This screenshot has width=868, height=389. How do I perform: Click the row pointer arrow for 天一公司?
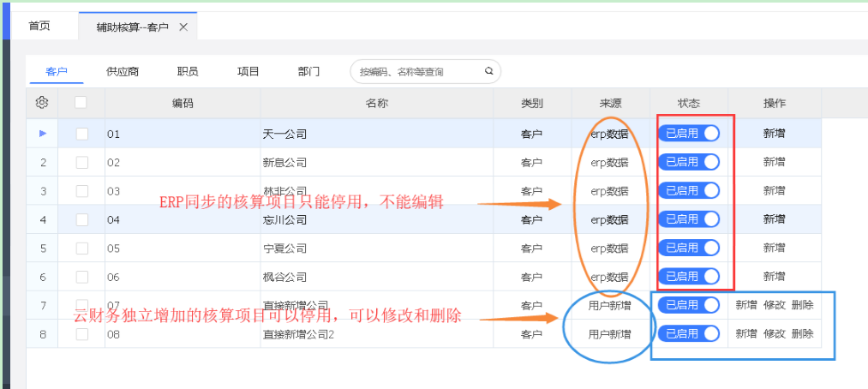pos(43,134)
